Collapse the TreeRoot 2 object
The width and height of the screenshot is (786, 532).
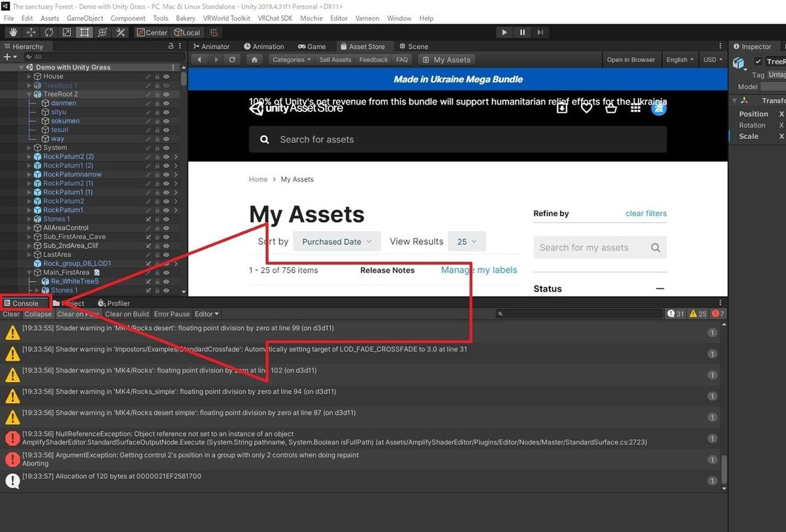[x=29, y=94]
